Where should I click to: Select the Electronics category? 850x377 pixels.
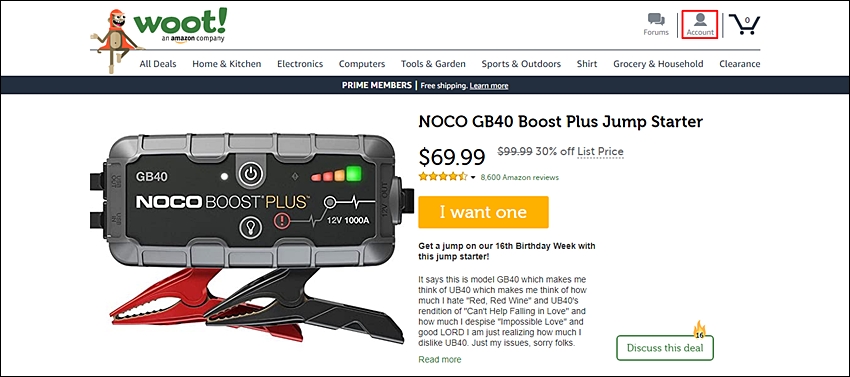[x=300, y=64]
